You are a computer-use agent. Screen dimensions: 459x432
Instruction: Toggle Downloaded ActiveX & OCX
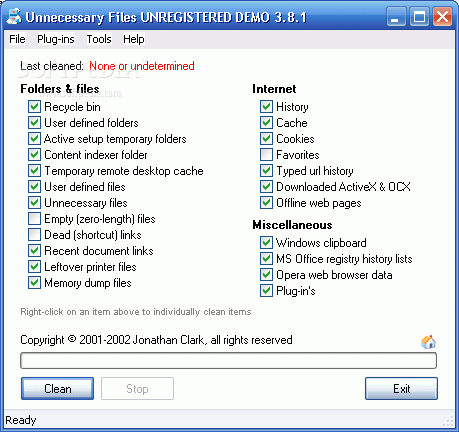(x=266, y=187)
